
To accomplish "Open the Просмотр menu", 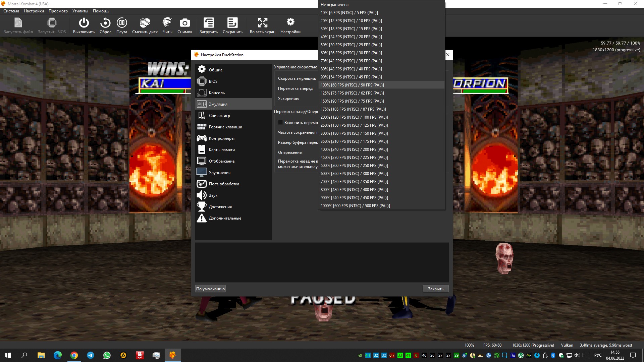I will 58,11.
